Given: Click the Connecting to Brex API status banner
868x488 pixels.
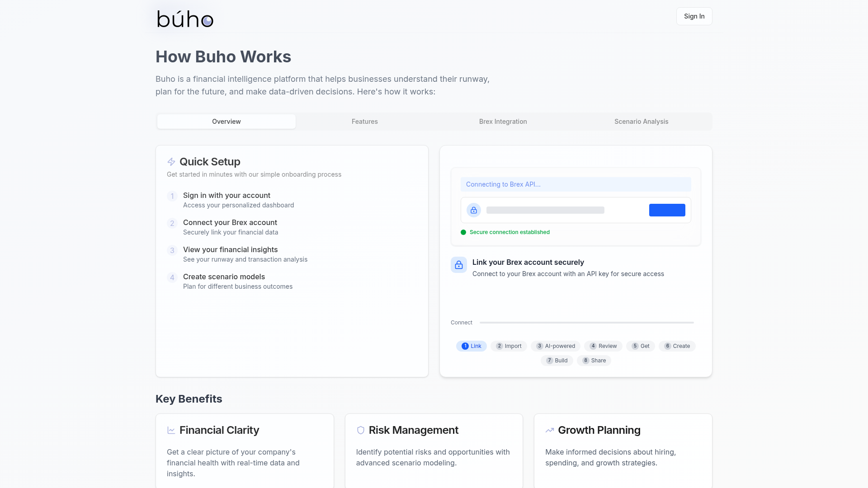Looking at the screenshot, I should (x=576, y=184).
